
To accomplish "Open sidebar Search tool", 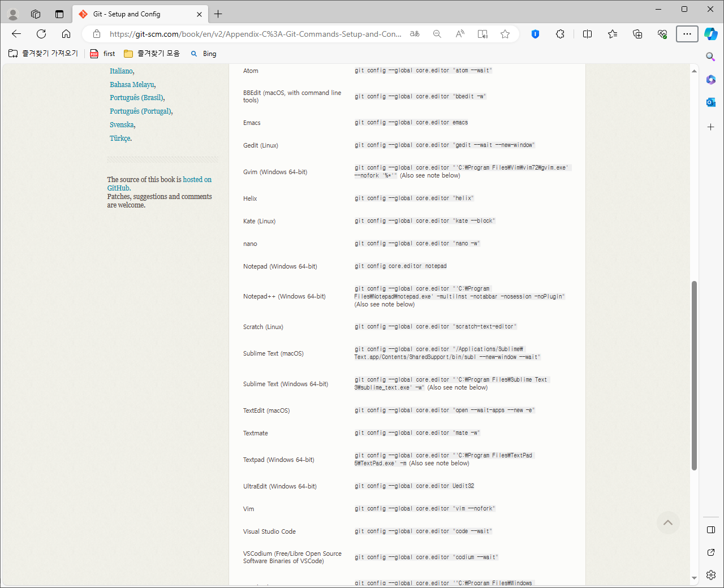I will click(x=711, y=57).
